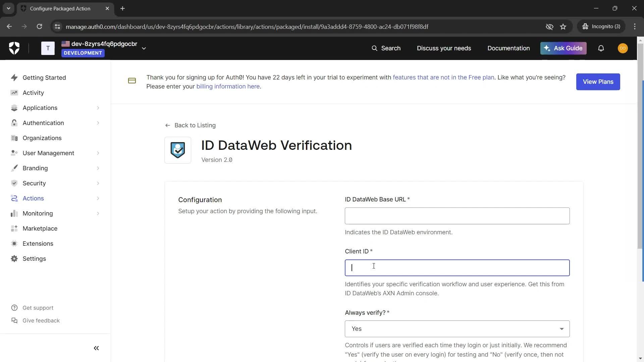Click third-party cookies eye icon
The width and height of the screenshot is (644, 362).
pyautogui.click(x=549, y=26)
